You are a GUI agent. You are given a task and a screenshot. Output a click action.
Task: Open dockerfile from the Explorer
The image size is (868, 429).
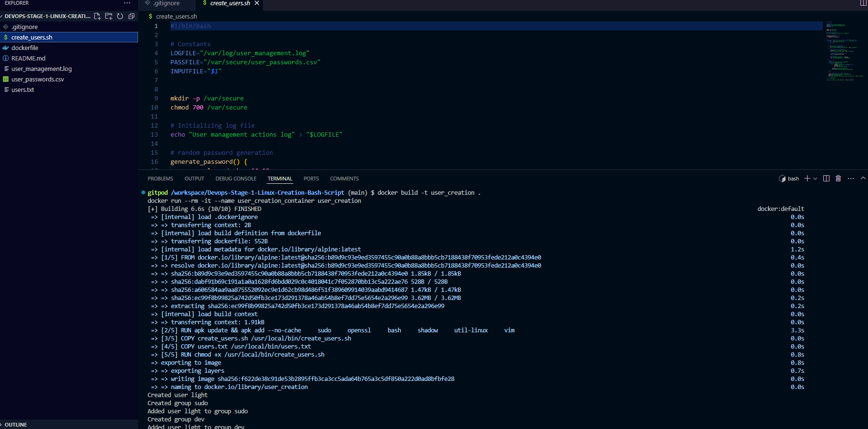69,48
